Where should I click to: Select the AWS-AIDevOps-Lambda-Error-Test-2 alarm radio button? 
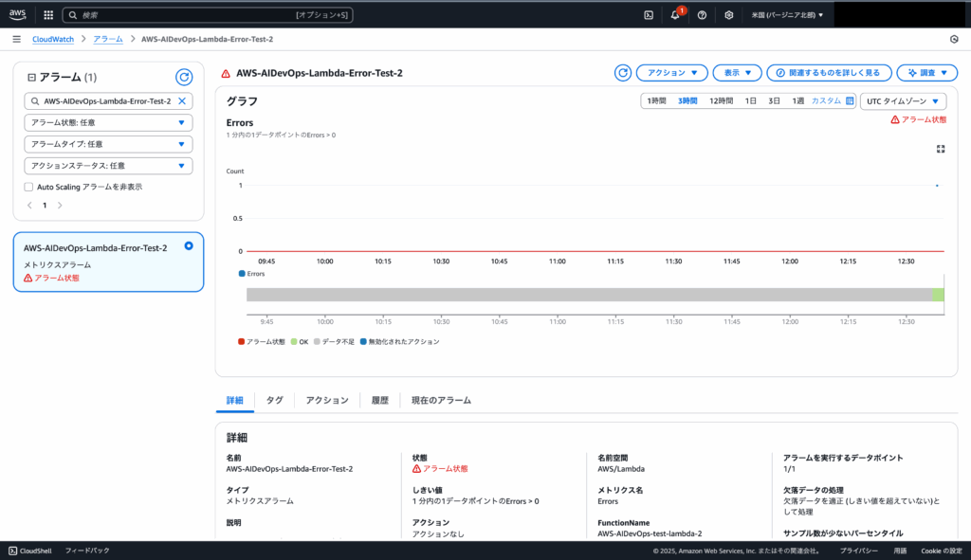coord(189,246)
